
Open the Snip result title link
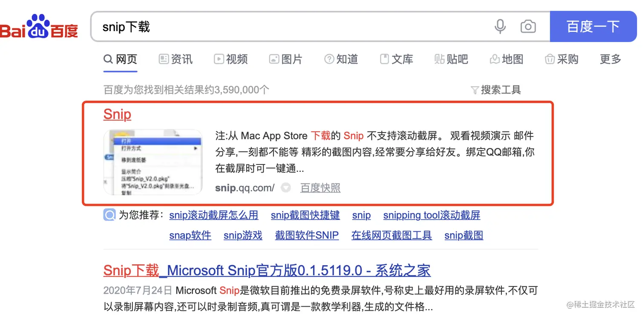117,114
